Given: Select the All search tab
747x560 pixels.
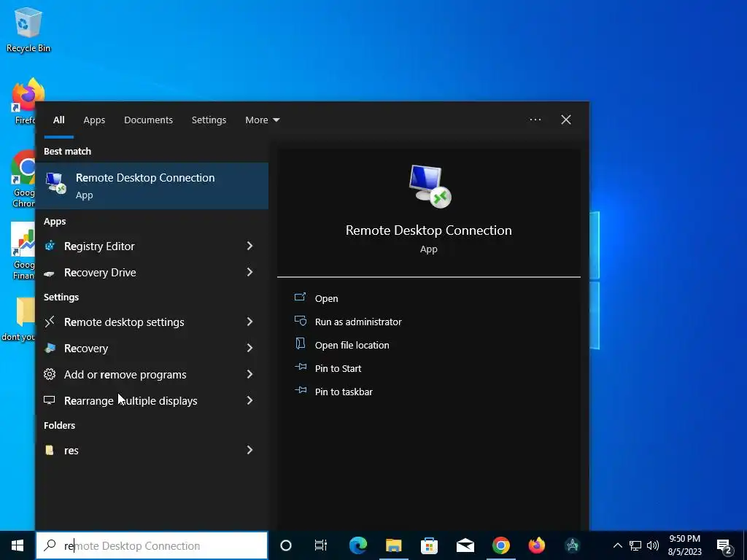Looking at the screenshot, I should (58, 120).
